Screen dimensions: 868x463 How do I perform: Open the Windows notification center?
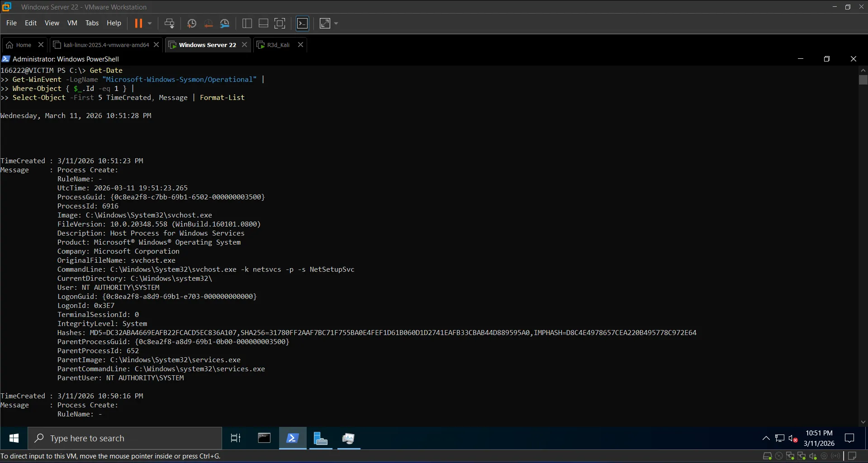point(850,438)
